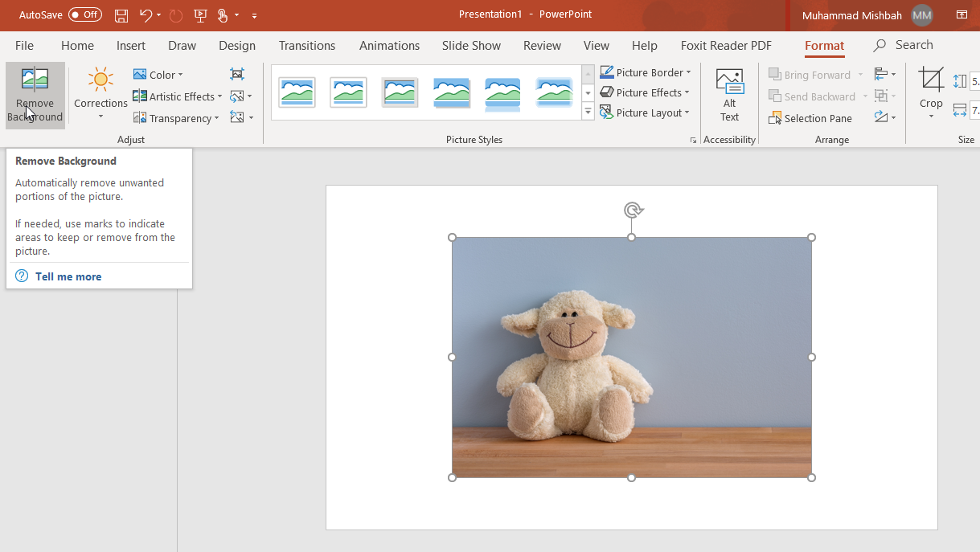Click the Compress Pictures icon
Viewport: 980px width, 552px height.
(x=237, y=74)
